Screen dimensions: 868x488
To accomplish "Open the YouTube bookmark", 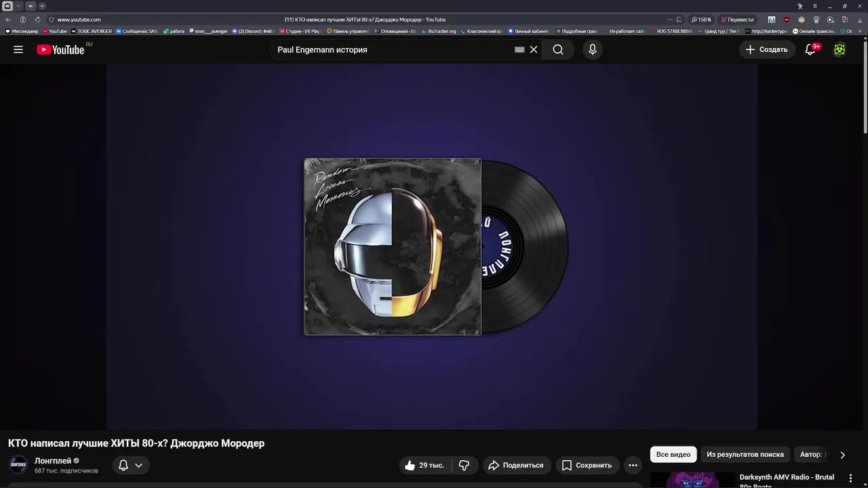I will coord(55,31).
